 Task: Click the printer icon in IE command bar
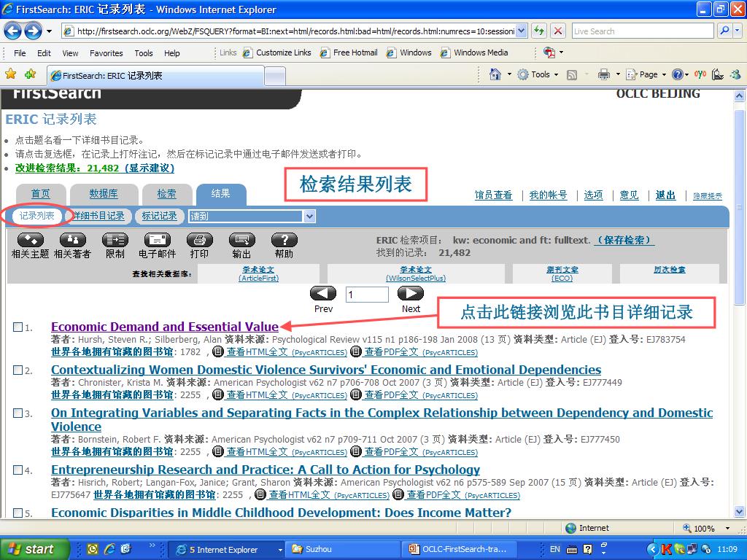coord(604,74)
